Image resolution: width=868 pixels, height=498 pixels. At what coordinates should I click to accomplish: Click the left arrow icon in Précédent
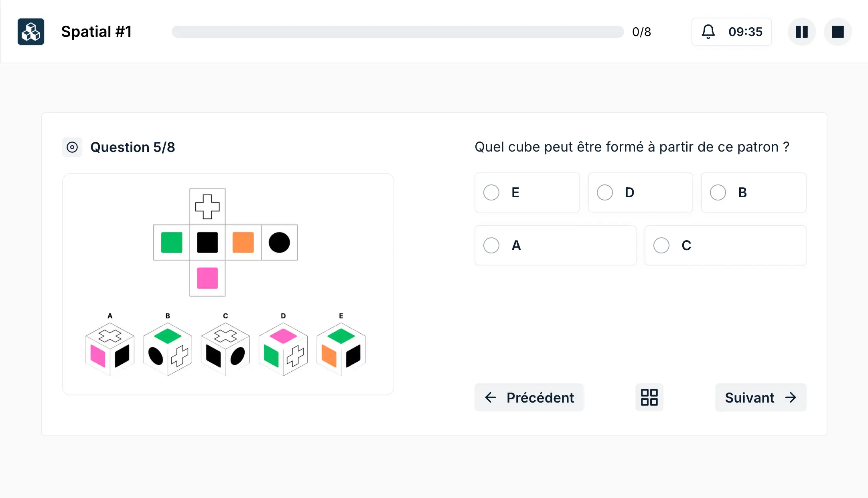coord(490,397)
